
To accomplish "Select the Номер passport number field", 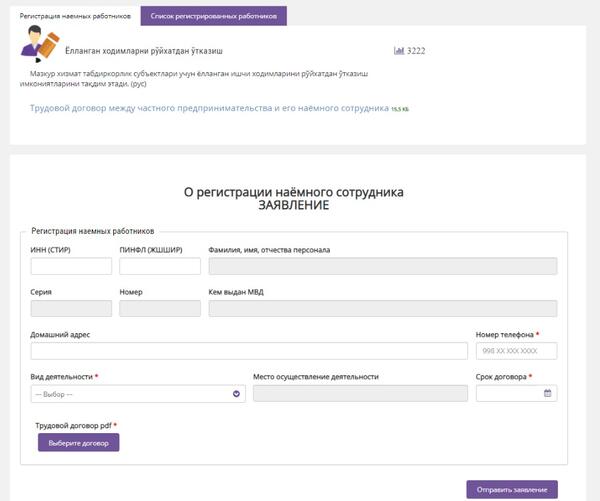I will click(x=160, y=309).
